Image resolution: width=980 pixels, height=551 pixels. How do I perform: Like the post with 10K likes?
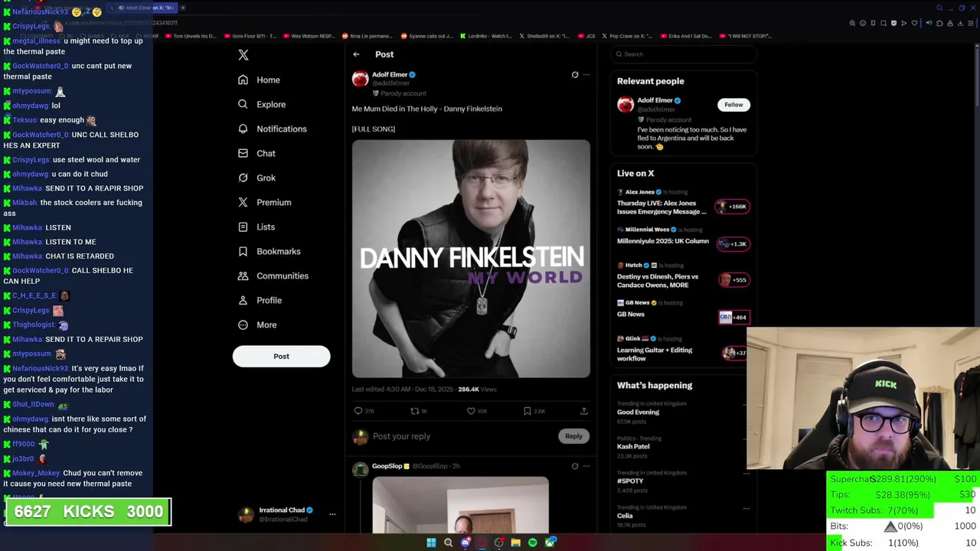(476, 411)
